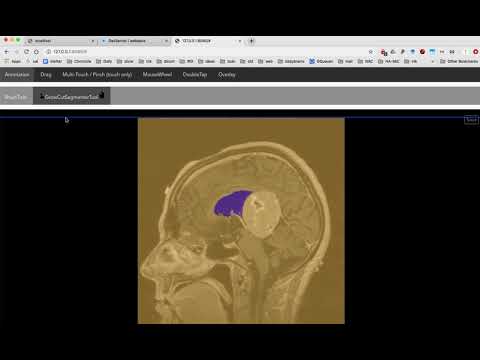Open the Daily bookmarks folder
This screenshot has height=360, width=480.
[x=104, y=61]
